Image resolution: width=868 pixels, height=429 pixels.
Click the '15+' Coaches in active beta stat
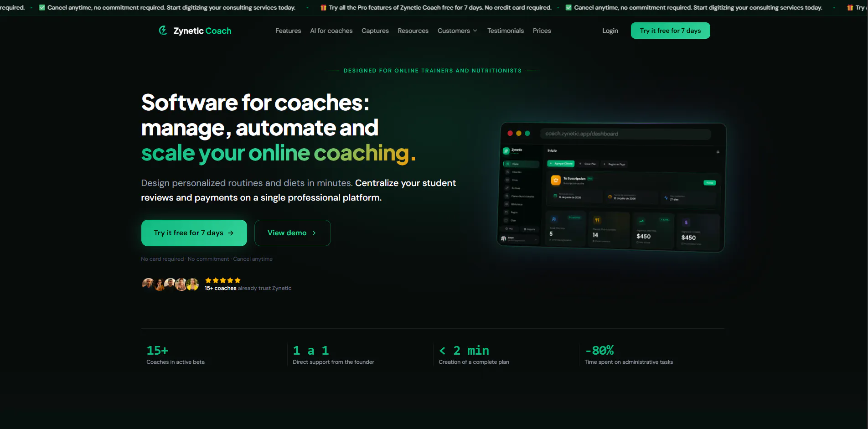(176, 355)
